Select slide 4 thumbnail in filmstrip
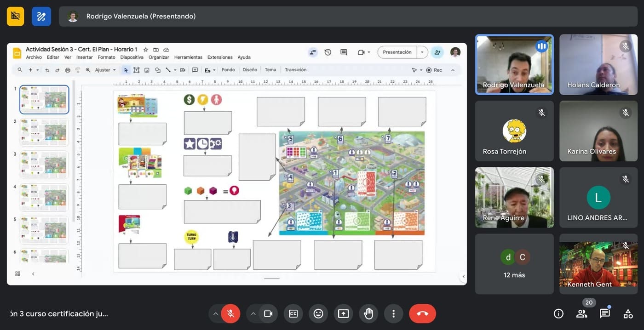The height and width of the screenshot is (330, 644). tap(44, 198)
